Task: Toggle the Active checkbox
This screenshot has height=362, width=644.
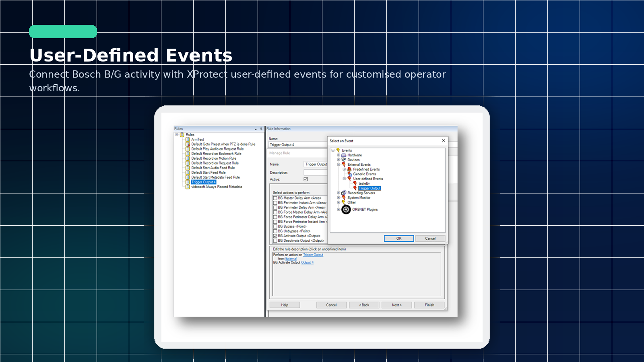Action: point(305,179)
